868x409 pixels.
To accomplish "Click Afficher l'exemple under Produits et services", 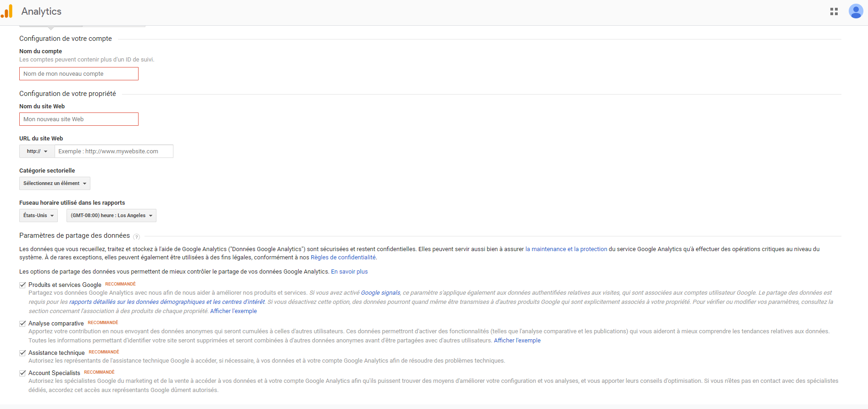I will [x=234, y=311].
